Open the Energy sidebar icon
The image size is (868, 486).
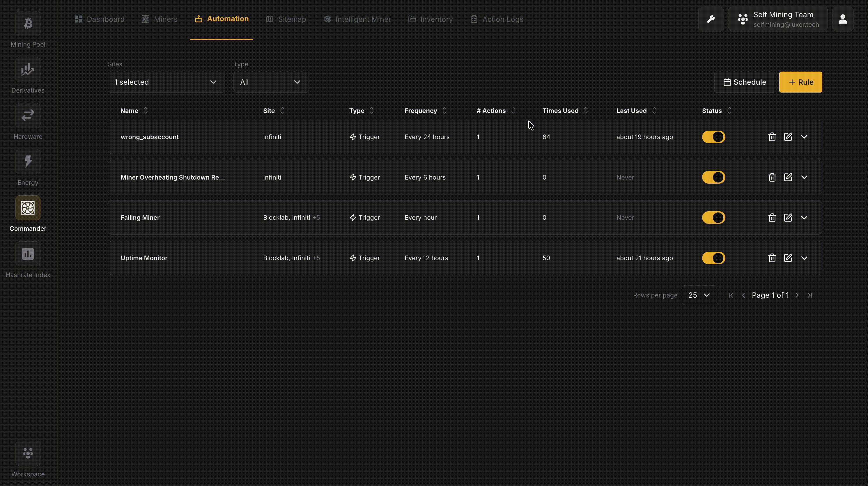[28, 162]
